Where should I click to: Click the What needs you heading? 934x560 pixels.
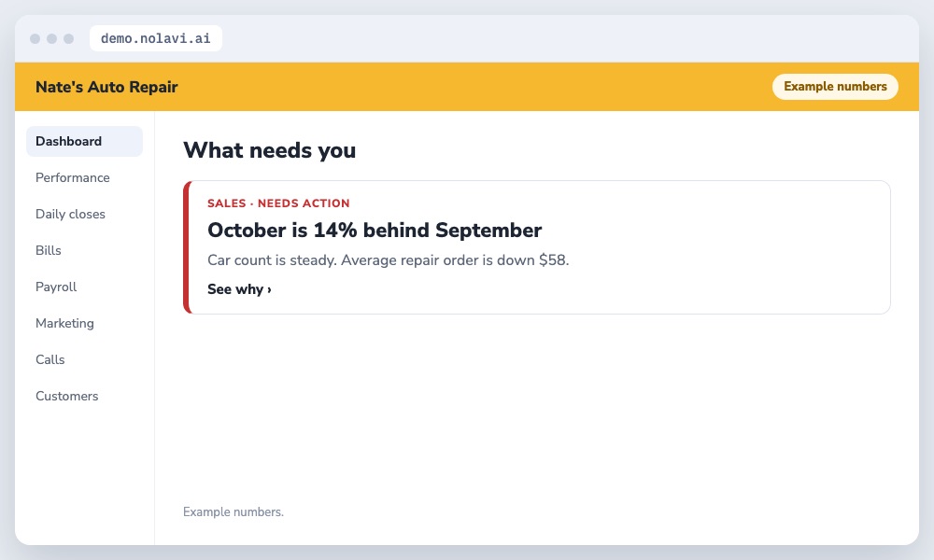[x=269, y=150]
